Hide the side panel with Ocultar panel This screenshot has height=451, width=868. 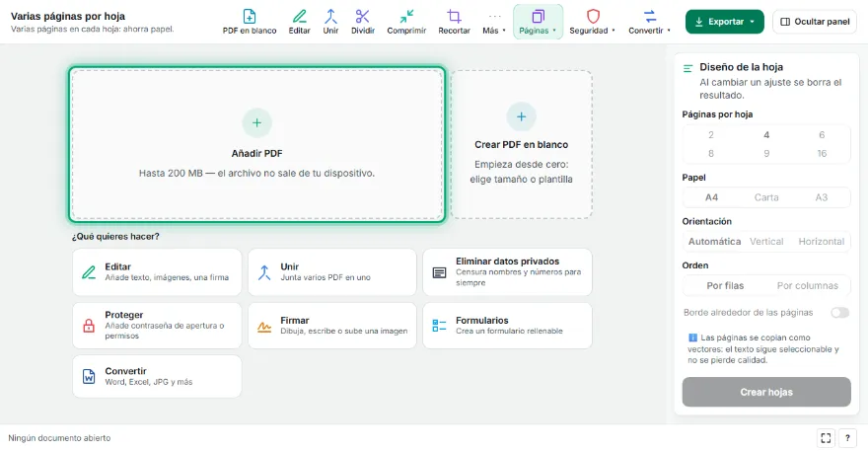point(815,22)
